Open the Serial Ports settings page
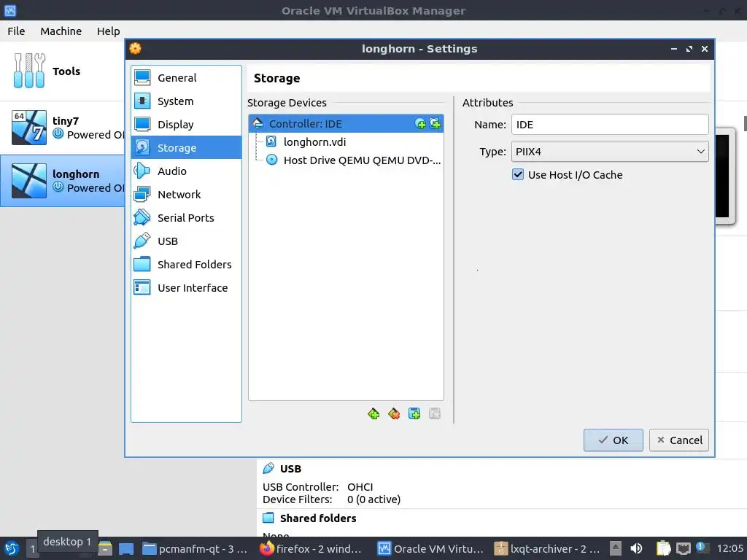Screen dimensions: 747x560 186,217
